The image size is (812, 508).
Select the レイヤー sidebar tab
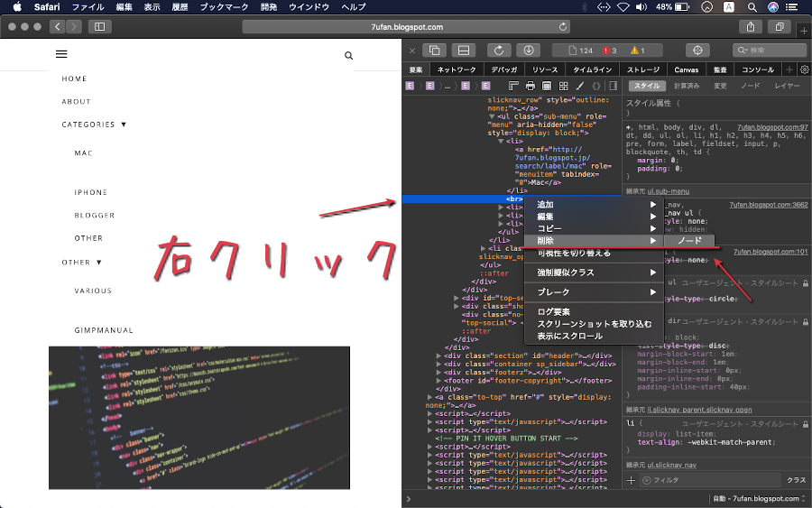point(787,86)
